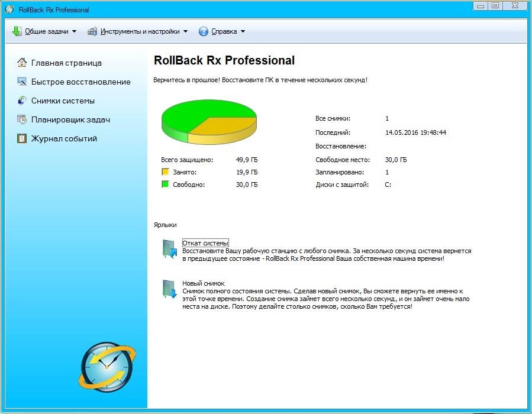
Task: Click the green arrow icon of Общие задачи
Action: pos(17,31)
